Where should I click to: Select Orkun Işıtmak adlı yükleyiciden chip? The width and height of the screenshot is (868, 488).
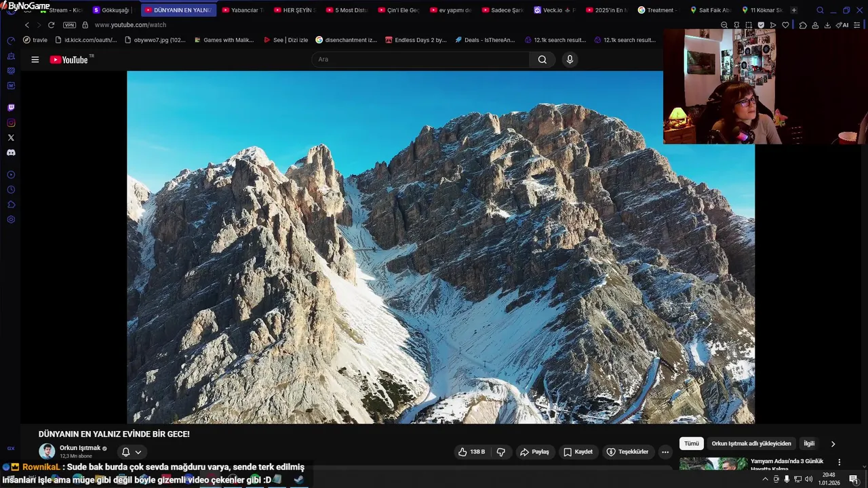[x=751, y=444]
